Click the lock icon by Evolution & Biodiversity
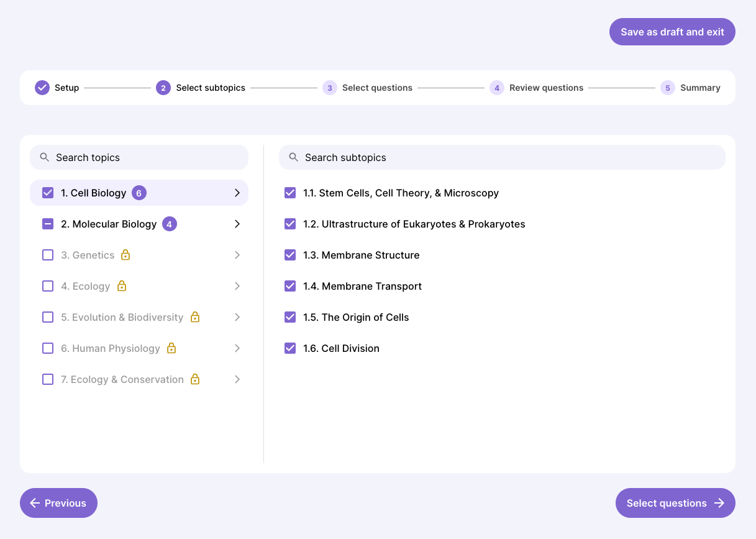The height and width of the screenshot is (539, 756). click(x=195, y=317)
